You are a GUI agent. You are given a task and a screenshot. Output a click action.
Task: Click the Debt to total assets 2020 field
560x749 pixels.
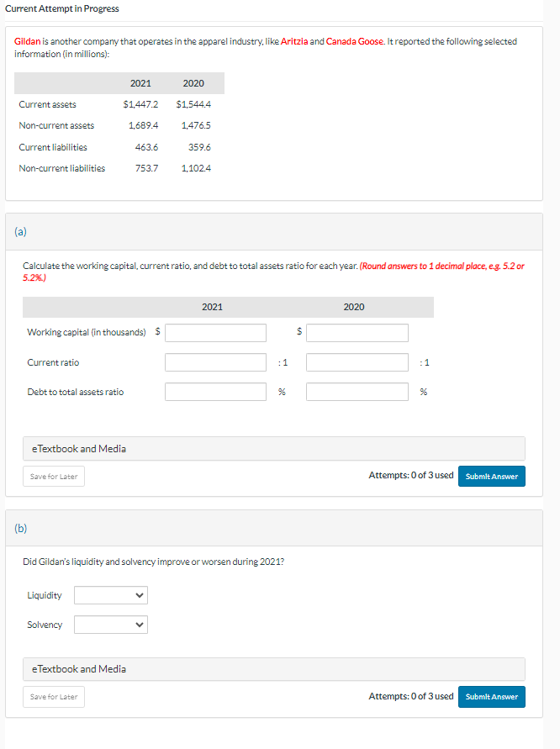coord(357,391)
